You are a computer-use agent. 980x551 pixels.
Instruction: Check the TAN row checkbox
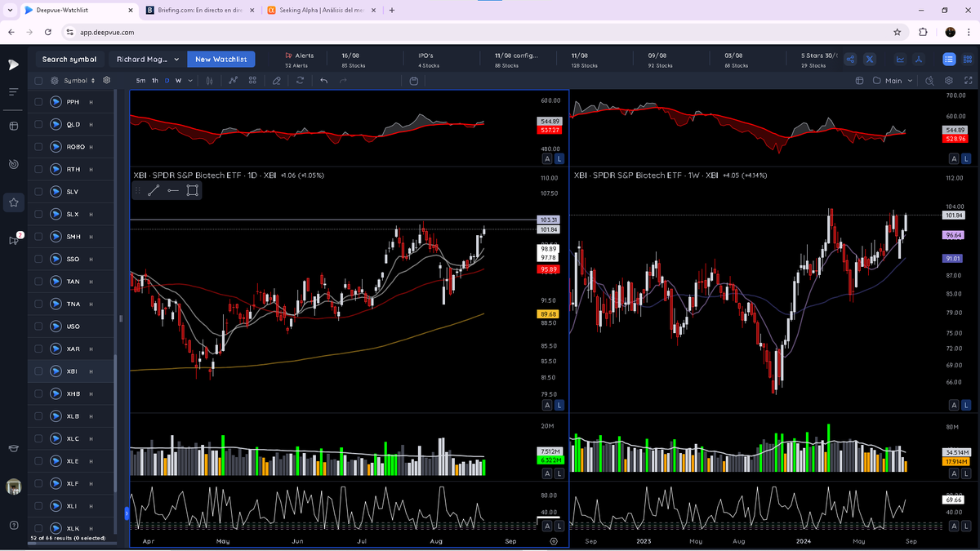[38, 282]
